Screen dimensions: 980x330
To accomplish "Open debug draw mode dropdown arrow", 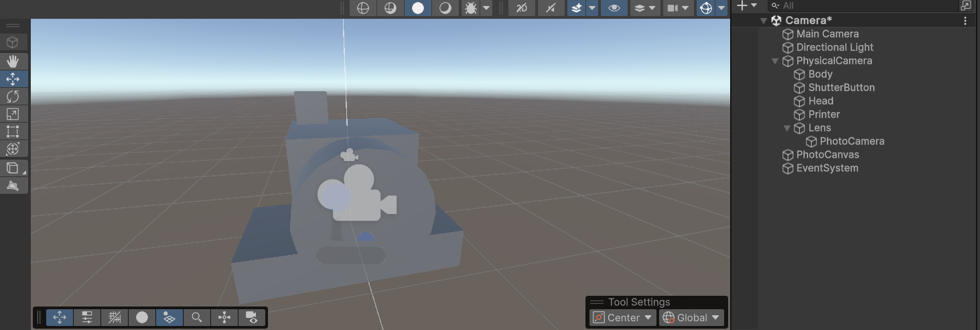I will tap(486, 8).
